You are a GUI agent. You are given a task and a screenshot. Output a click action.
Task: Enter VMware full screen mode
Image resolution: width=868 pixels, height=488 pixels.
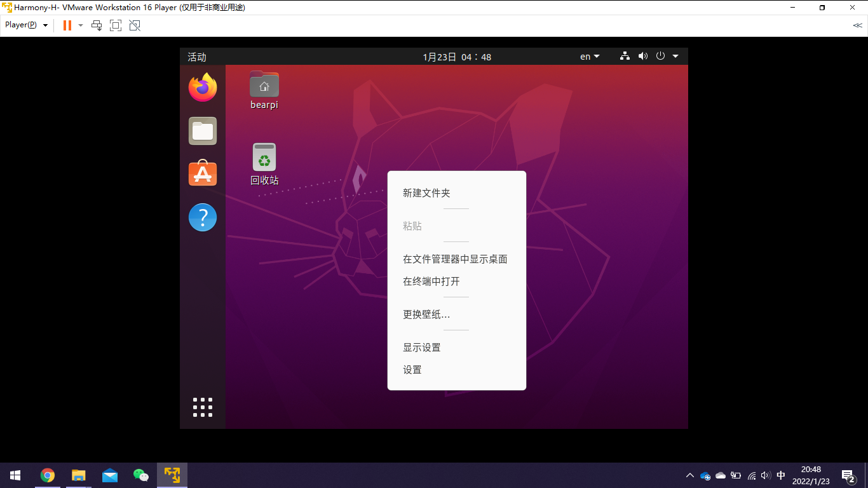(116, 25)
